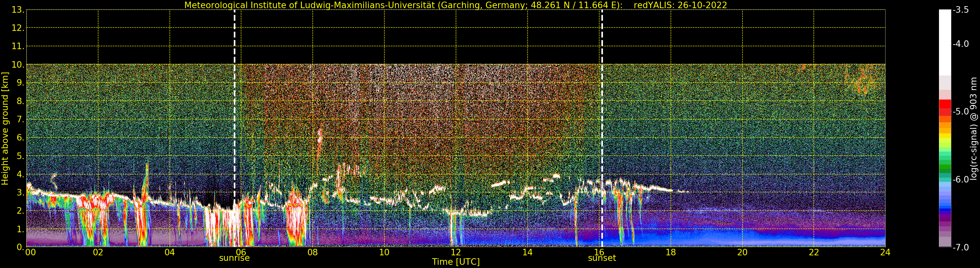Click the dashed white sunset marker line
980x268 pixels.
[x=602, y=128]
